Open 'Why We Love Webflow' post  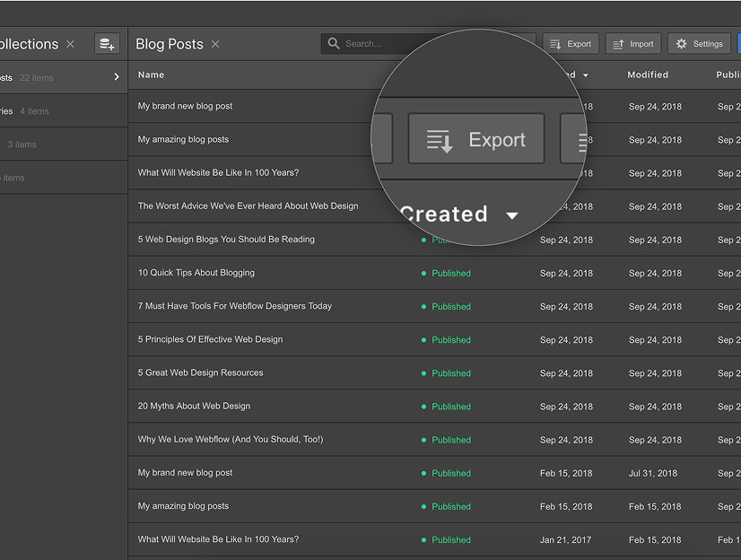231,439
